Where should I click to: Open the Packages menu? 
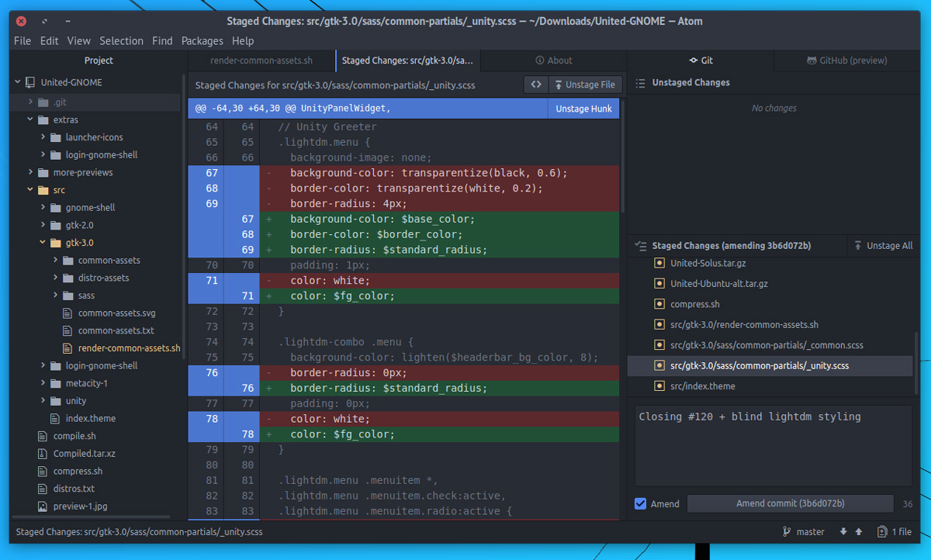pyautogui.click(x=202, y=40)
